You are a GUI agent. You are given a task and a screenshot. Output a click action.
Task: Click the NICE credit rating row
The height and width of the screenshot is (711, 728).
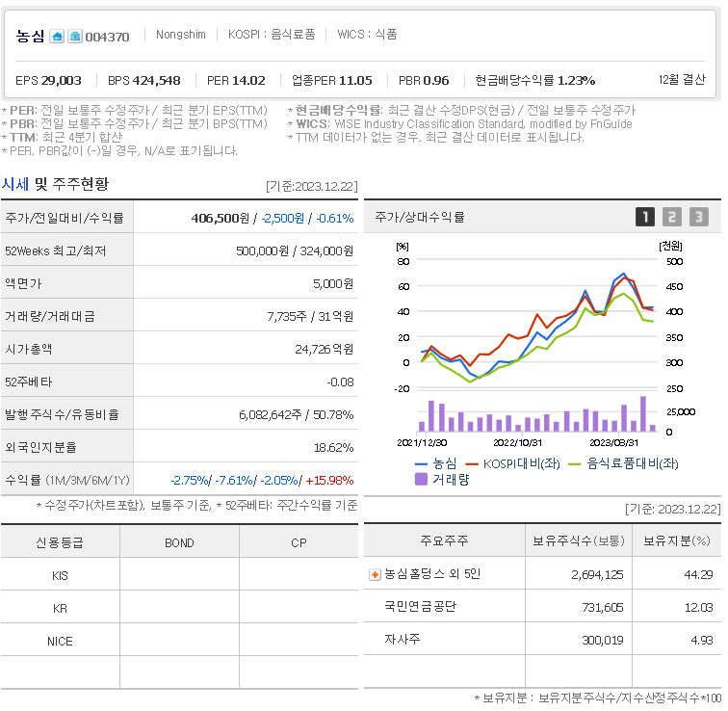(x=179, y=641)
